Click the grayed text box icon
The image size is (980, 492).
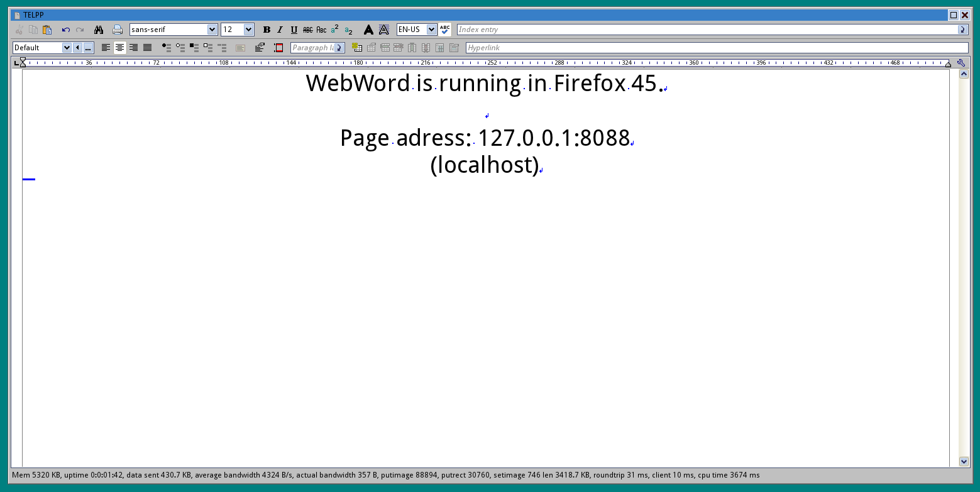[x=240, y=48]
